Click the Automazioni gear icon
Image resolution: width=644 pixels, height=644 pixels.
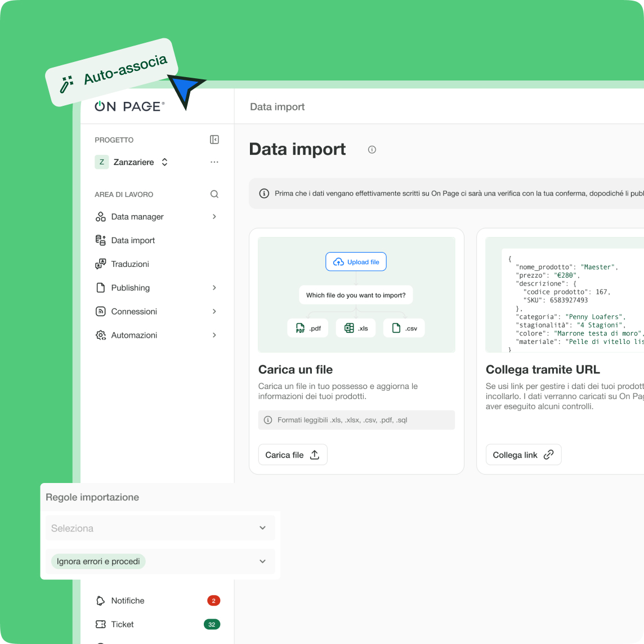pyautogui.click(x=101, y=335)
